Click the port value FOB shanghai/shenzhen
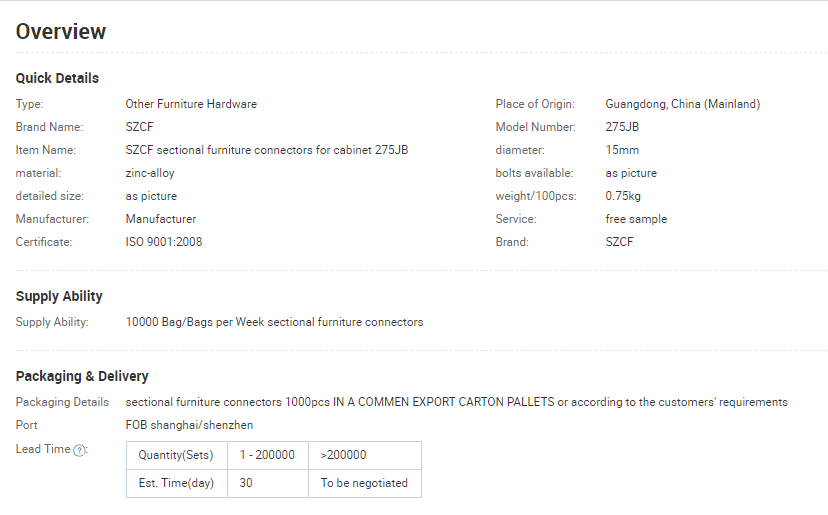 [189, 425]
